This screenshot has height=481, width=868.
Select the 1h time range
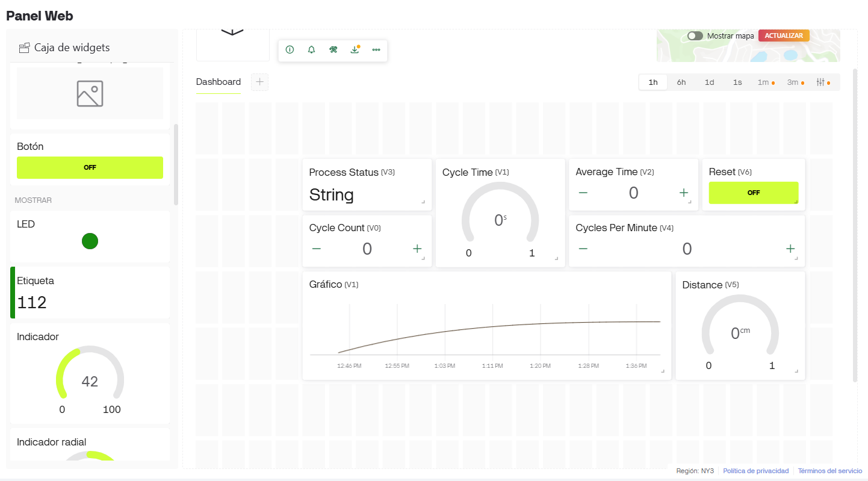pos(653,82)
